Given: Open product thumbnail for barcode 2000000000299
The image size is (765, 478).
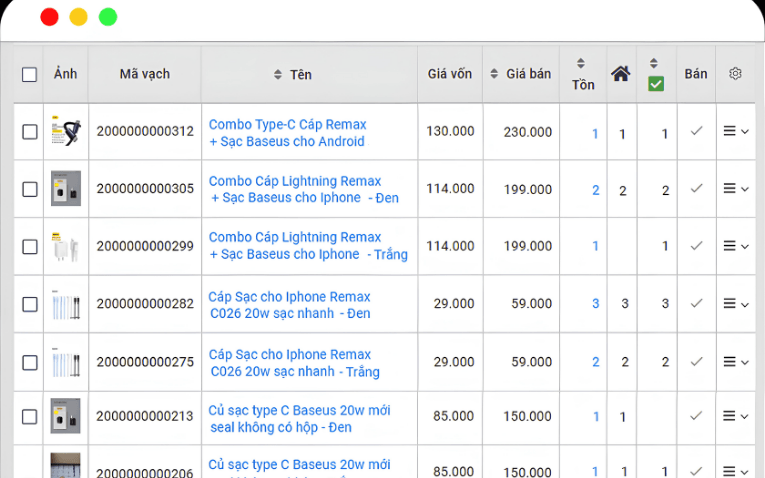Looking at the screenshot, I should point(66,246).
